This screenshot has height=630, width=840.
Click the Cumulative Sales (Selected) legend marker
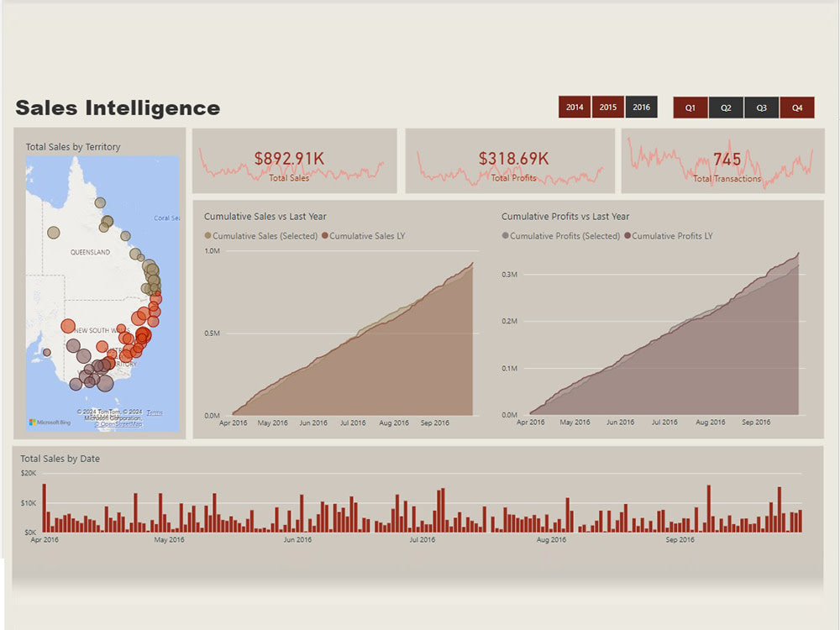pos(207,236)
